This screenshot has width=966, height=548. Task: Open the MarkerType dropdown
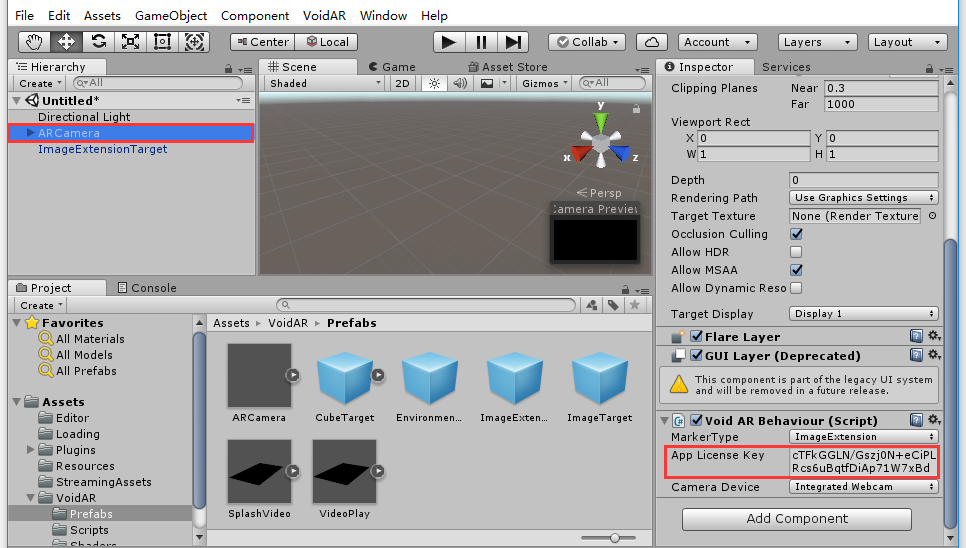(864, 437)
